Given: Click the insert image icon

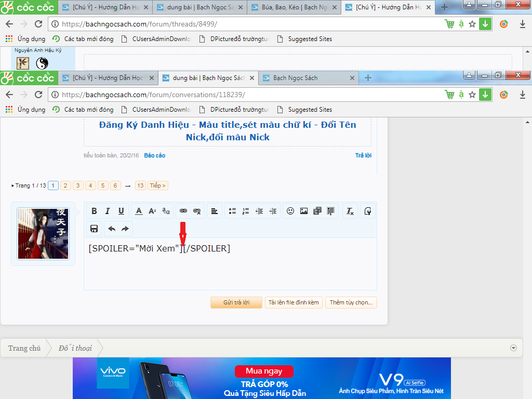Looking at the screenshot, I should [304, 211].
